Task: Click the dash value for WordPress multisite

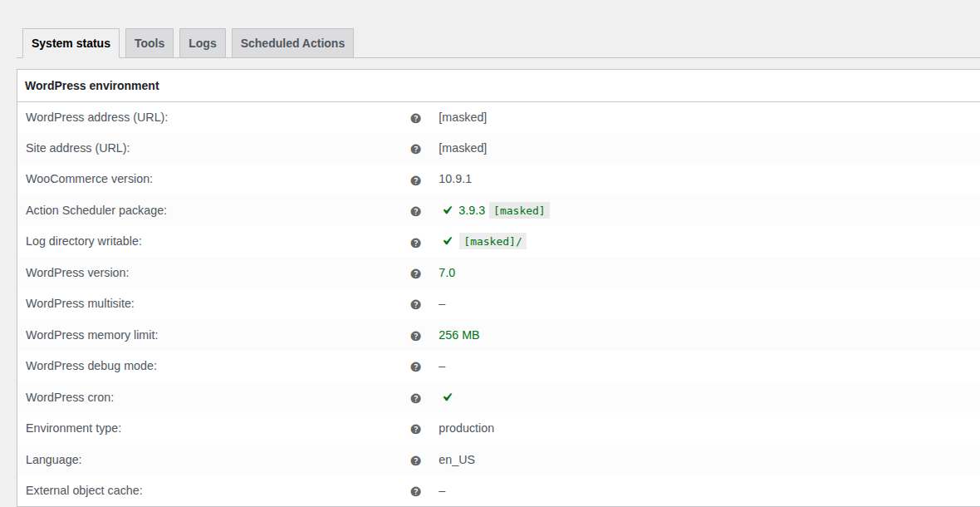Action: click(x=442, y=304)
